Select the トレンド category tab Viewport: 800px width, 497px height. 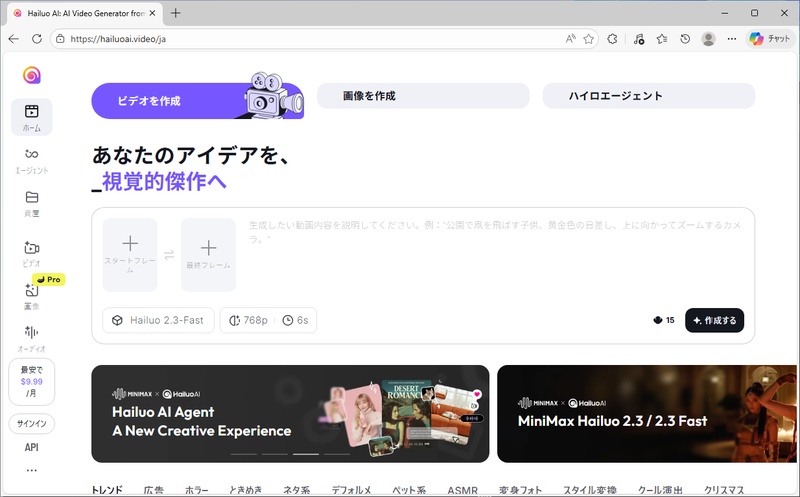[x=107, y=490]
